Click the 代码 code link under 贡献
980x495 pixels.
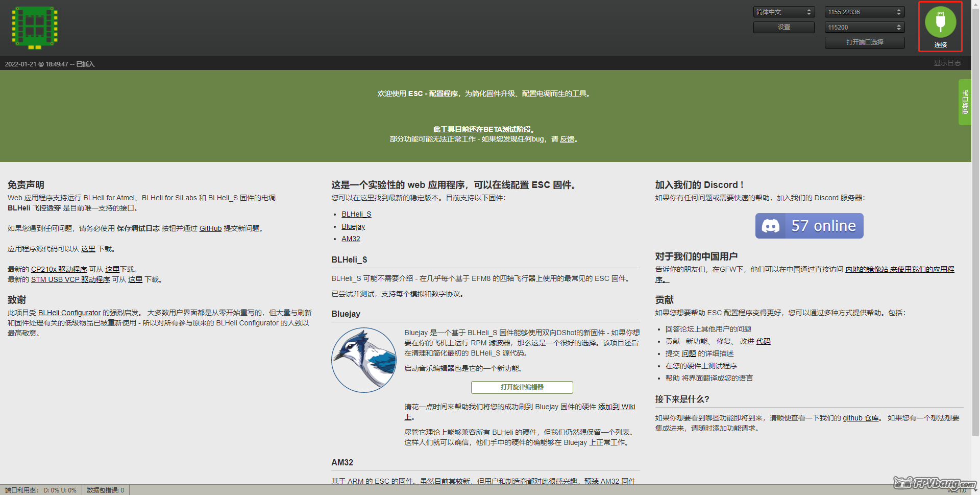coord(763,341)
